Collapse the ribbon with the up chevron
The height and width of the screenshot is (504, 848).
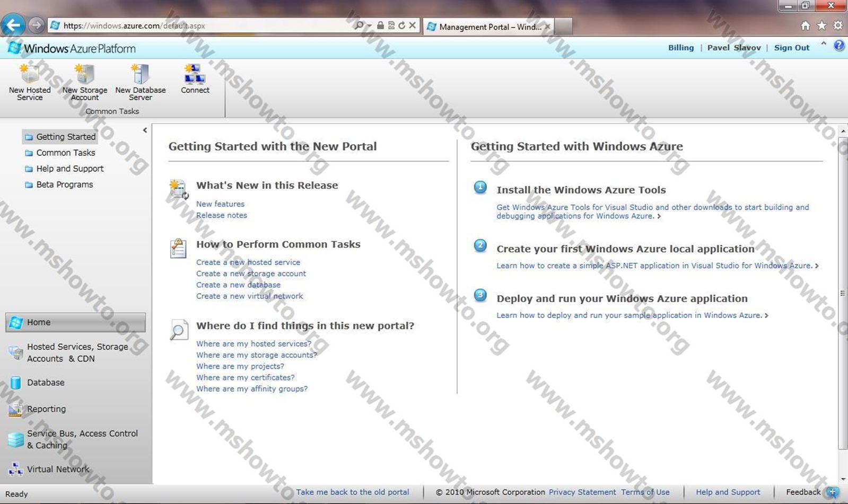(x=824, y=44)
